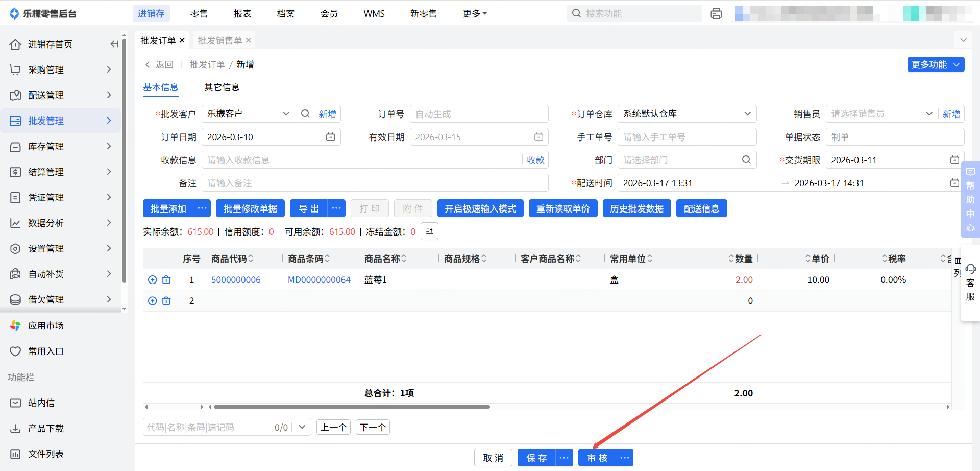
Task: Toggle the balance info collapse icon
Action: point(429,231)
